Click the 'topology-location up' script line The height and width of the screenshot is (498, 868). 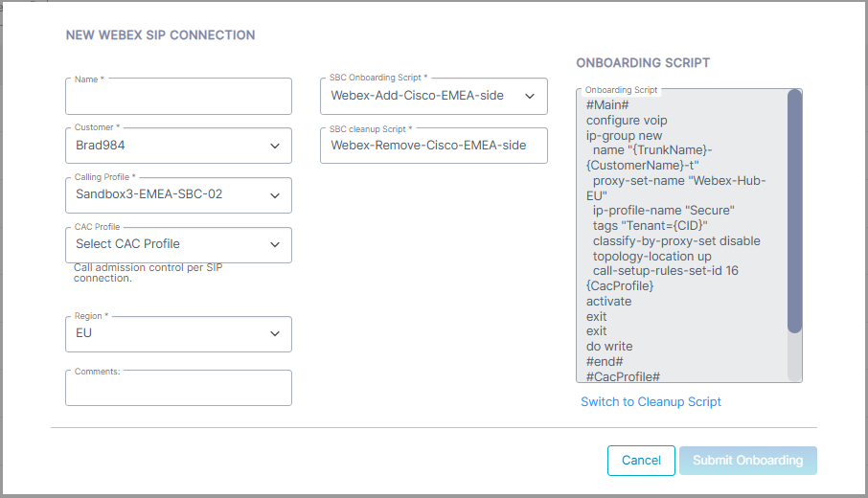(651, 257)
